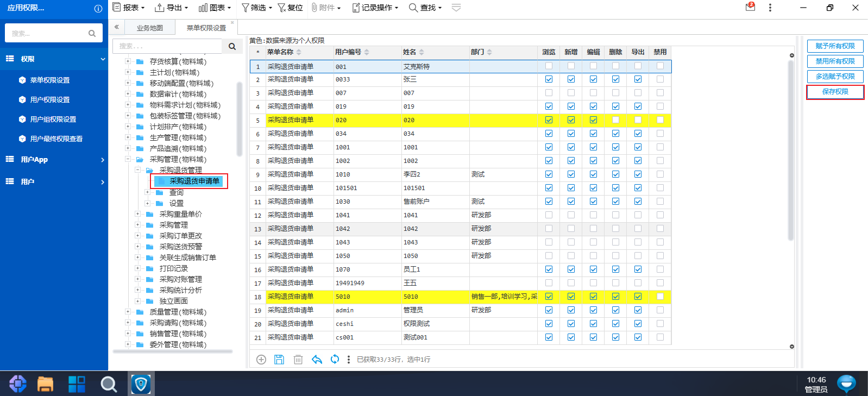Viewport: 868px width, 396px height.
Task: Expand the 采购重量单价 tree node
Action: 137,214
